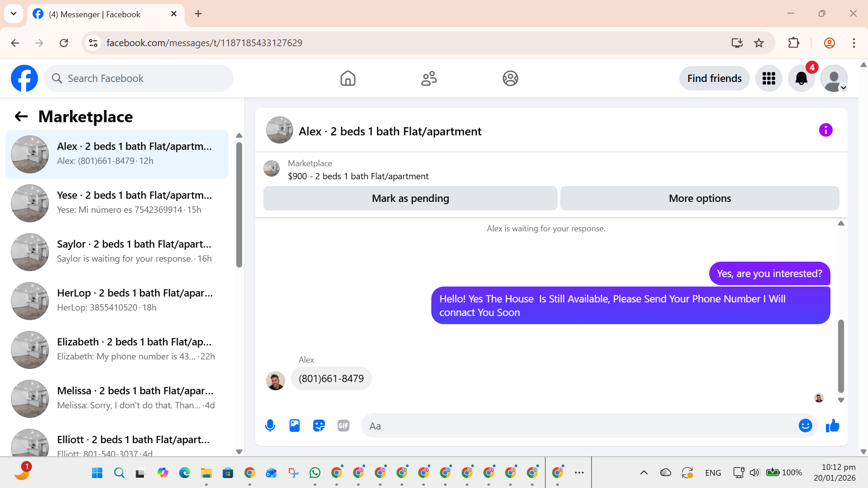Go back in browser history
The image size is (868, 488).
(15, 43)
